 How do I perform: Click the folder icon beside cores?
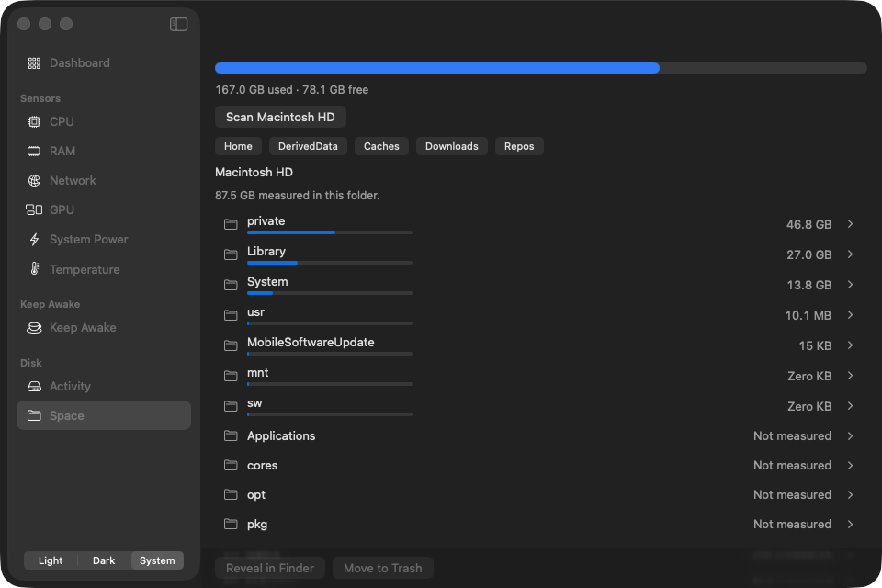pos(231,465)
